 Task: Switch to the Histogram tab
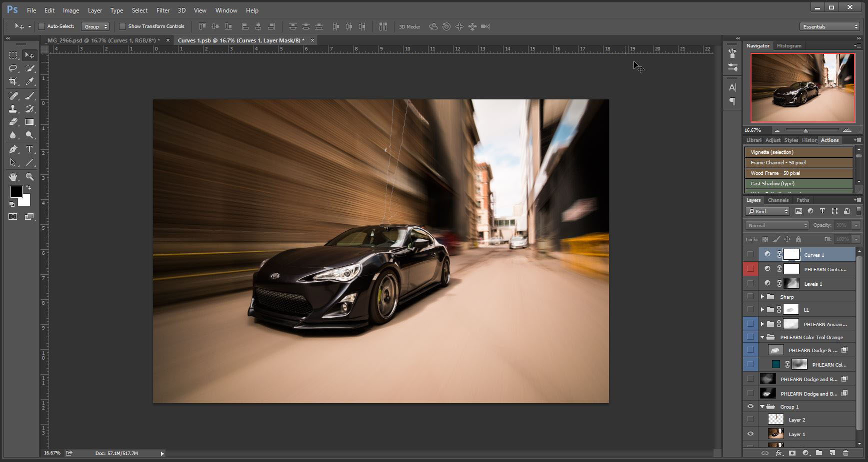point(789,45)
